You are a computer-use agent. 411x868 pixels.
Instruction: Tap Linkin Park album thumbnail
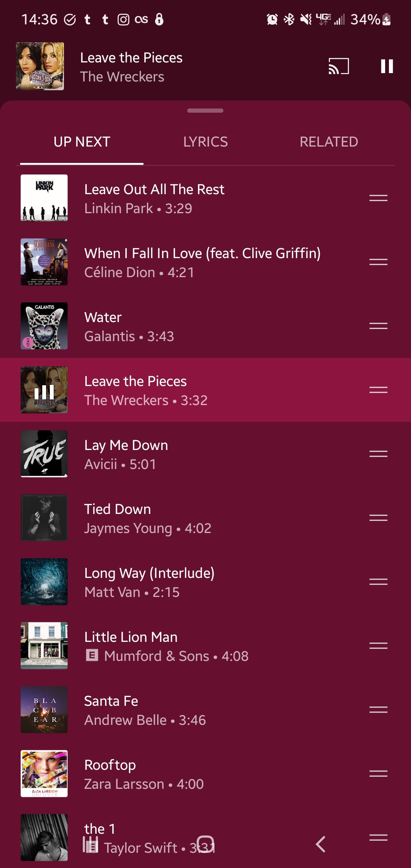tap(44, 198)
